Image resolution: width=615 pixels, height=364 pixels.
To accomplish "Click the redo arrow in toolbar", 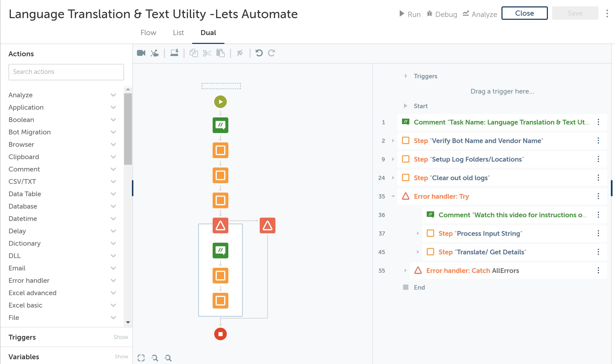I will click(x=271, y=53).
